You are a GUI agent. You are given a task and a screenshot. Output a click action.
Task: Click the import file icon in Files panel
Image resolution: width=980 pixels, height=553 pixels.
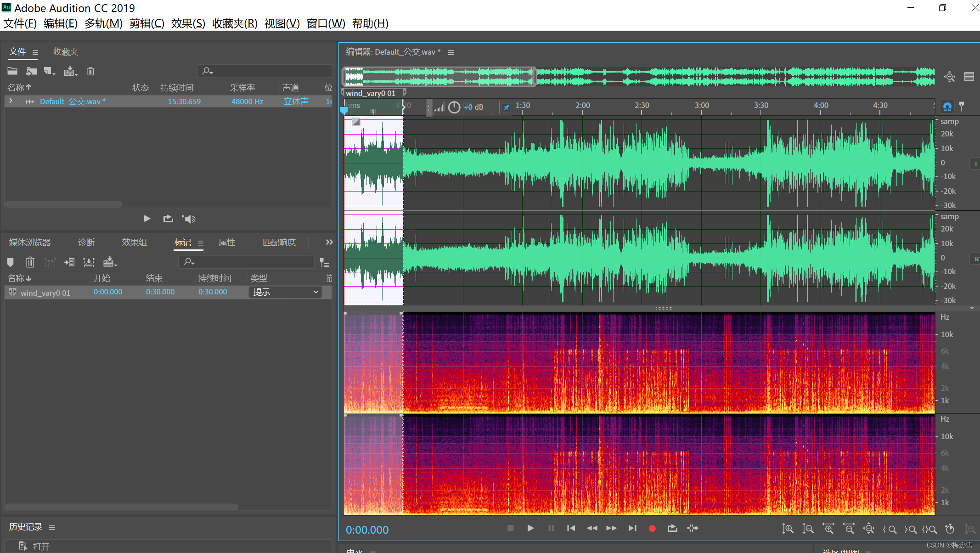pyautogui.click(x=31, y=71)
